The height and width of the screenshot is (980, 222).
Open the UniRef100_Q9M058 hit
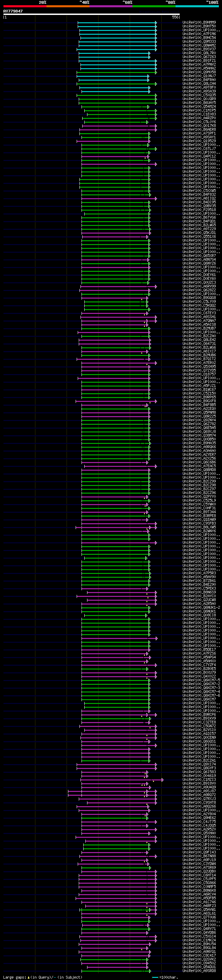199,72
